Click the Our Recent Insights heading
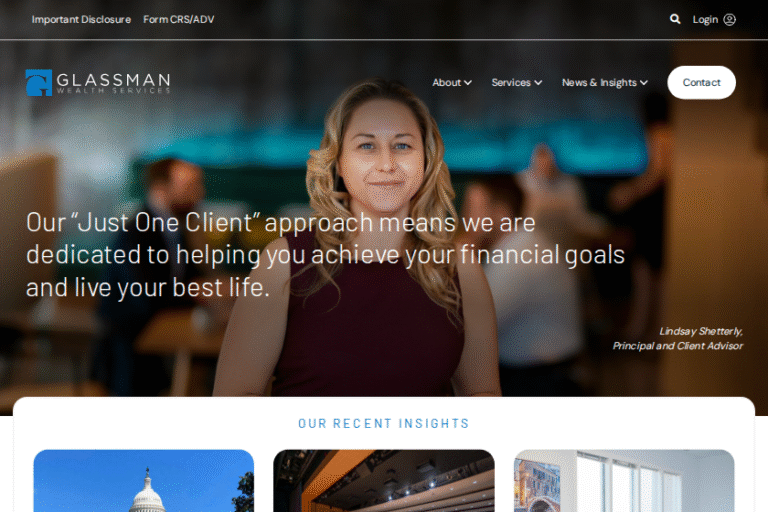The width and height of the screenshot is (768, 512). tap(384, 423)
